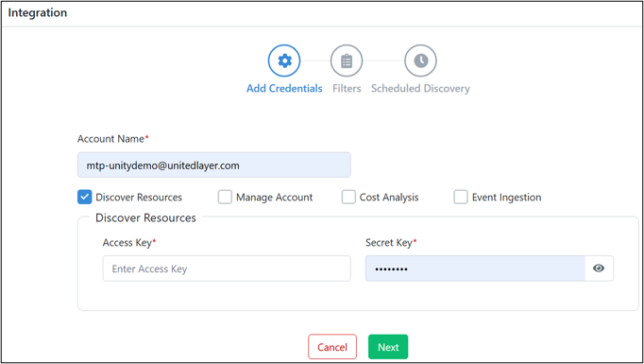This screenshot has width=644, height=364.
Task: Select the Add Credentials step label
Action: [x=284, y=89]
